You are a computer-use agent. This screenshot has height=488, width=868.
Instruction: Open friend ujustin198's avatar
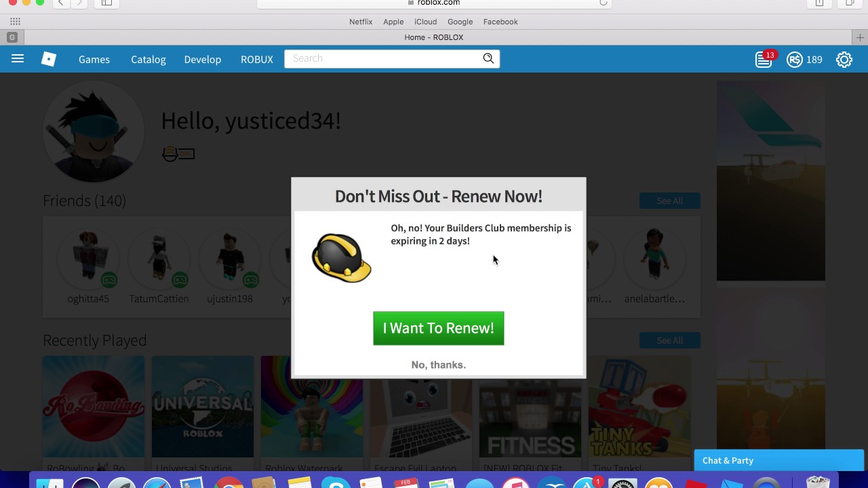pyautogui.click(x=230, y=259)
